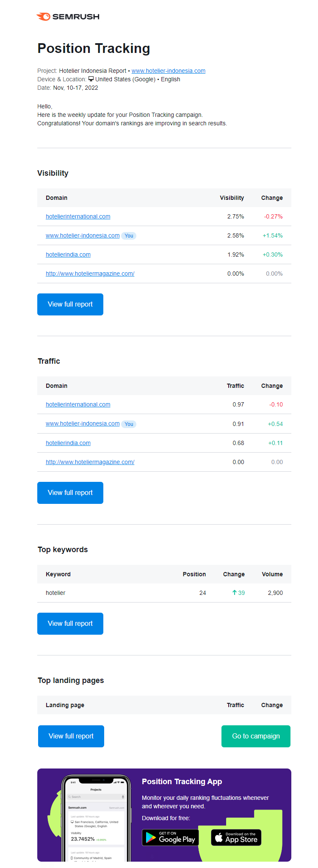Click the desktop device icon before United States
The width and height of the screenshot is (318, 868).
pyautogui.click(x=91, y=79)
